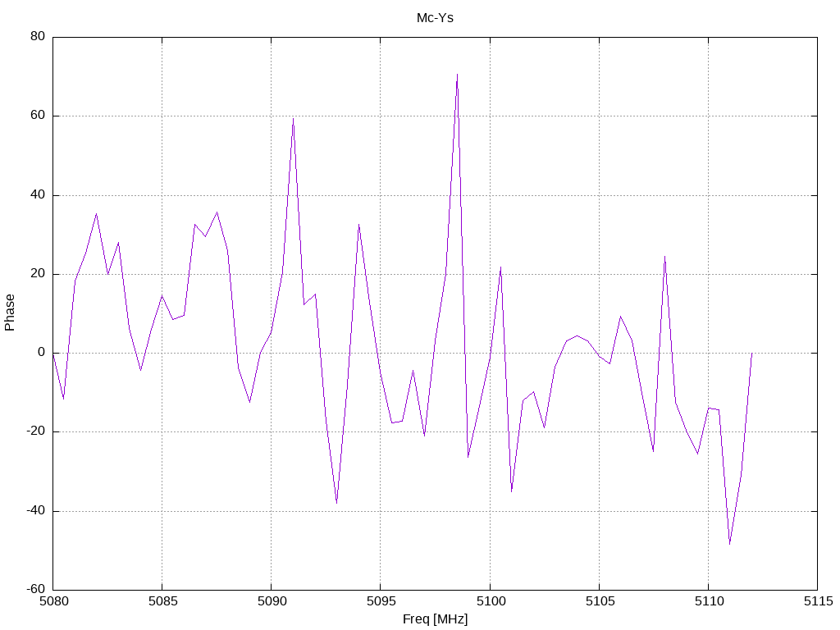Click the x-axis tick label 5085

(163, 601)
